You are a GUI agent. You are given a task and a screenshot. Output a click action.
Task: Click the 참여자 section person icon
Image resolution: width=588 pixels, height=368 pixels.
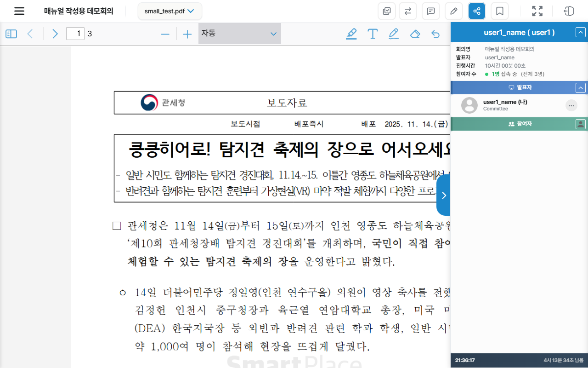point(581,124)
